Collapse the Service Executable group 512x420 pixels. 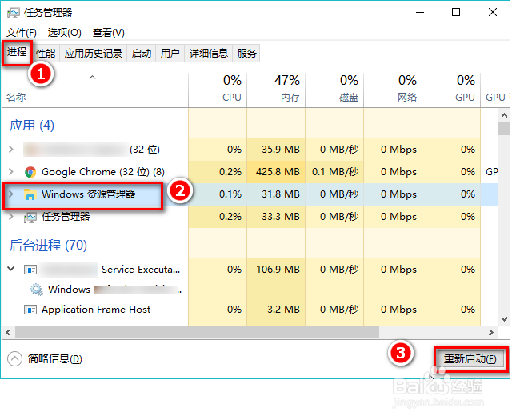[x=11, y=269]
